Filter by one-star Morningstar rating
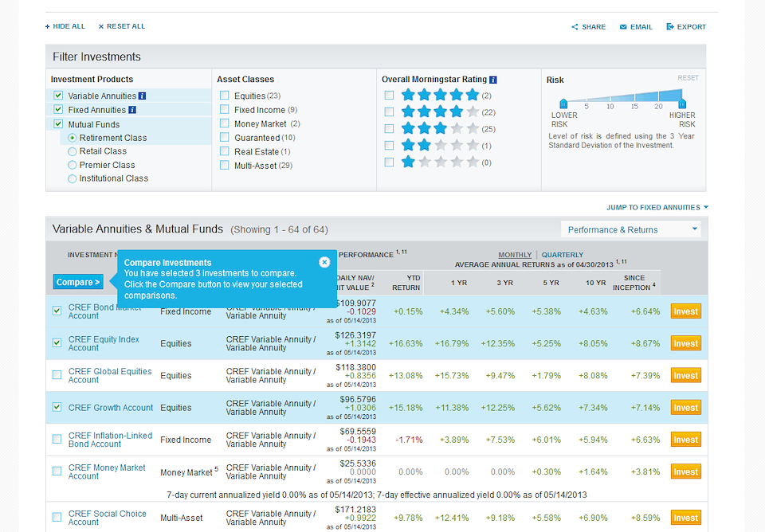The image size is (765, 532). tap(389, 162)
